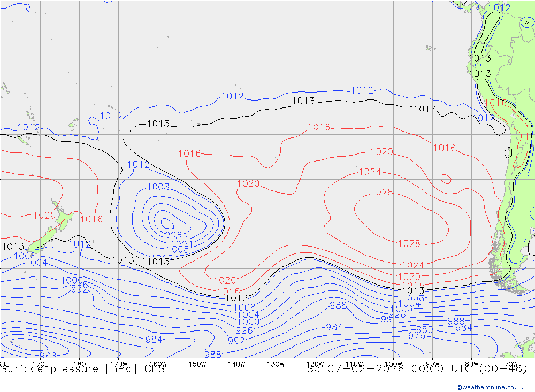
Task: Click the 90W longitude axis label
Action: 433,364
